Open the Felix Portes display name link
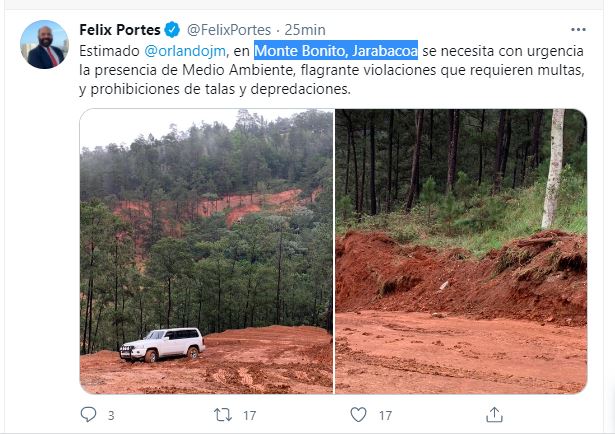 [120, 30]
